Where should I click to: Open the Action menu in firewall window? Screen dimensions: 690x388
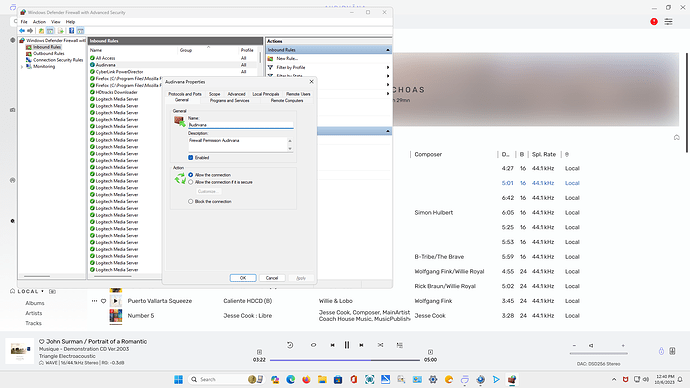pos(39,22)
